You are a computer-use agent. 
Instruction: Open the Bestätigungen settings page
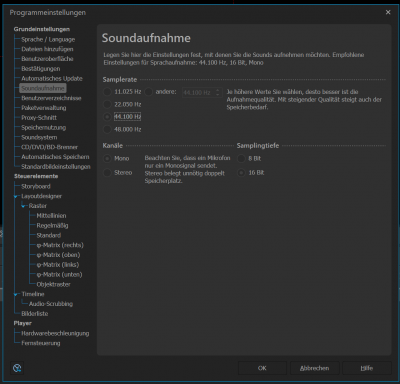click(x=41, y=69)
